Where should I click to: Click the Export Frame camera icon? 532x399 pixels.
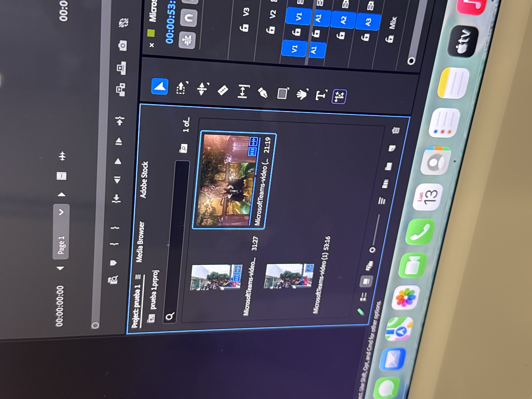coord(122,46)
